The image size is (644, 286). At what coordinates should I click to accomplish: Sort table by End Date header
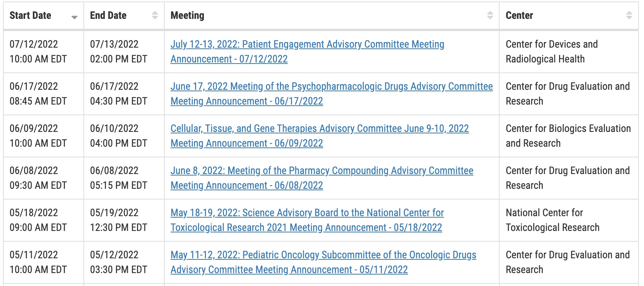(108, 16)
